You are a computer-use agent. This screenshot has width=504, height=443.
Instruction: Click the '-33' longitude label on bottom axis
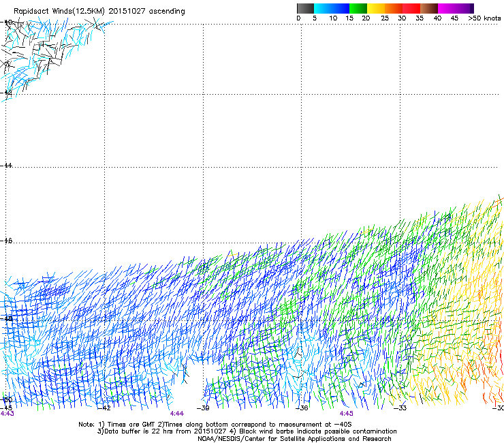400,408
